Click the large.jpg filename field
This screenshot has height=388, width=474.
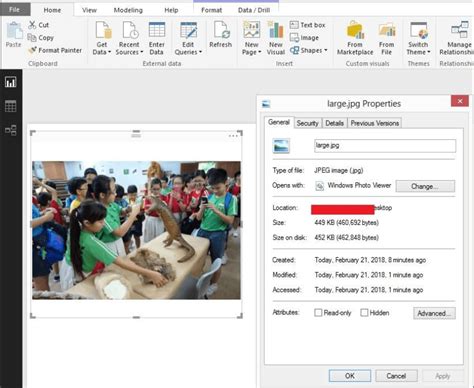coord(385,146)
